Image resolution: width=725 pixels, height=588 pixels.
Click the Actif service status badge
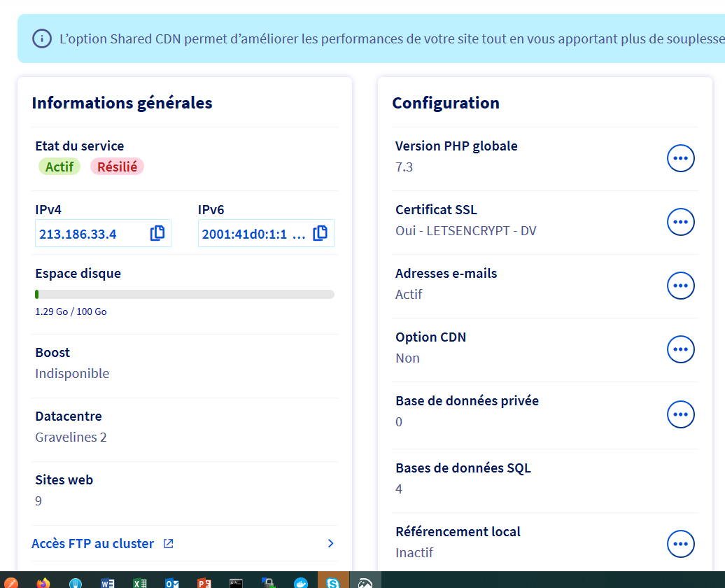coord(59,167)
